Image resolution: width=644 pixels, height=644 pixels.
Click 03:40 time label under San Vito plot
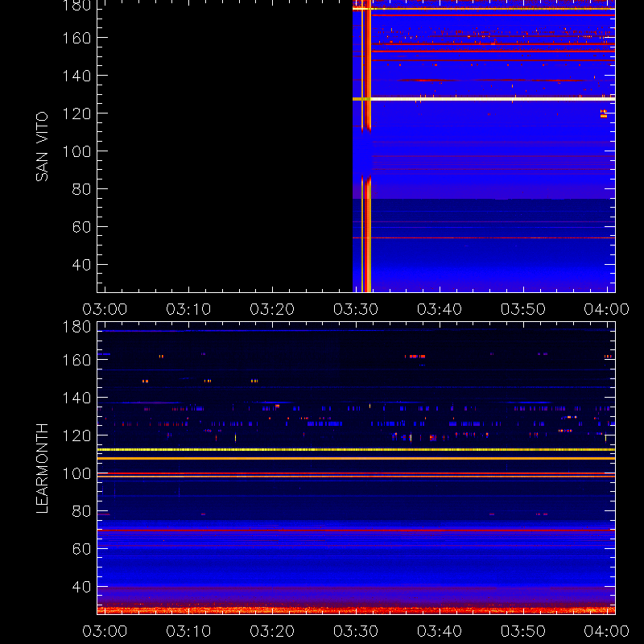440,309
